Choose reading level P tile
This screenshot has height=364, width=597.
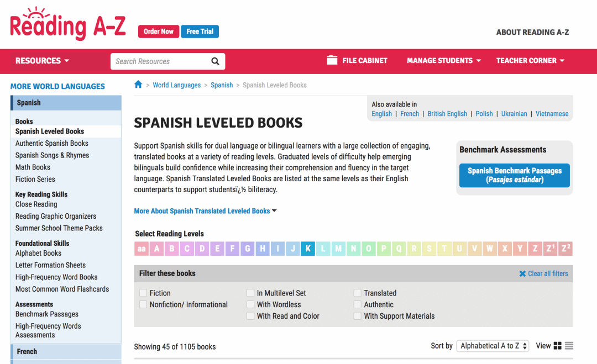point(384,249)
